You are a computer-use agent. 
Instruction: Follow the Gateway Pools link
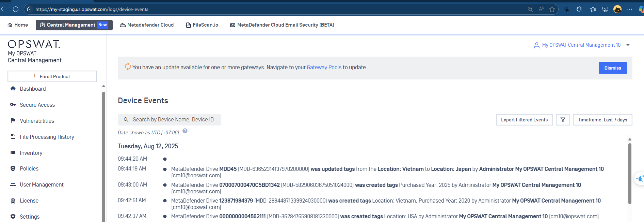(324, 68)
